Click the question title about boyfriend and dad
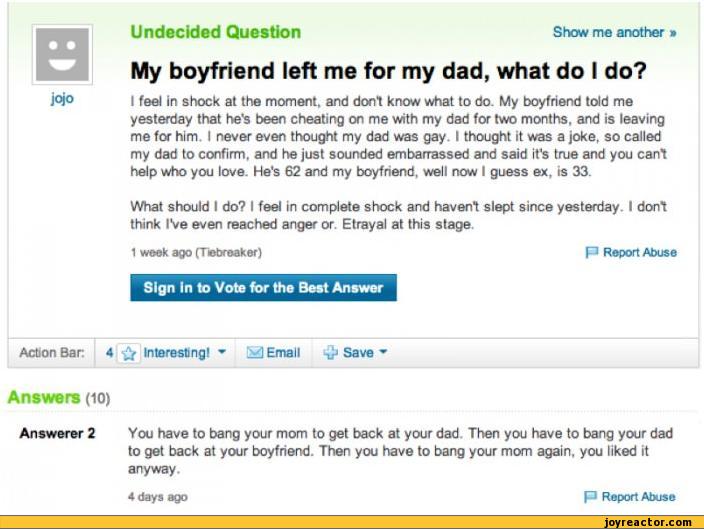704x529 pixels. click(x=389, y=72)
